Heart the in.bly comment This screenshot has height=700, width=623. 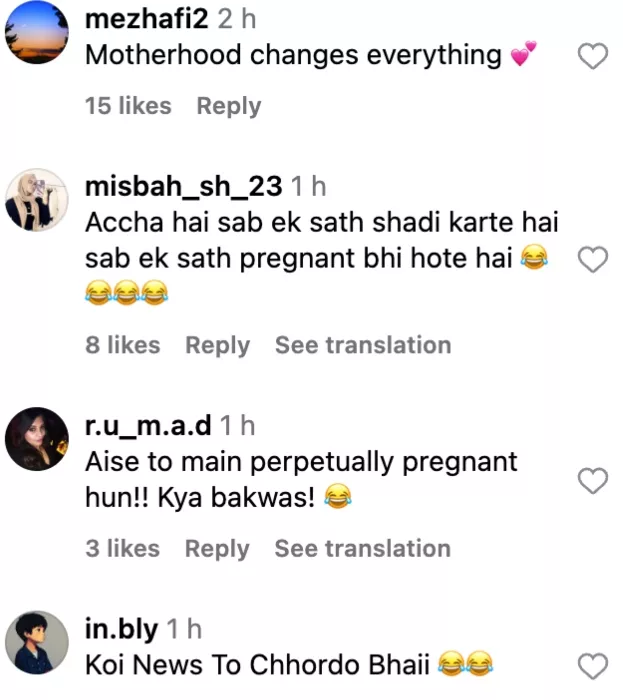pos(593,666)
